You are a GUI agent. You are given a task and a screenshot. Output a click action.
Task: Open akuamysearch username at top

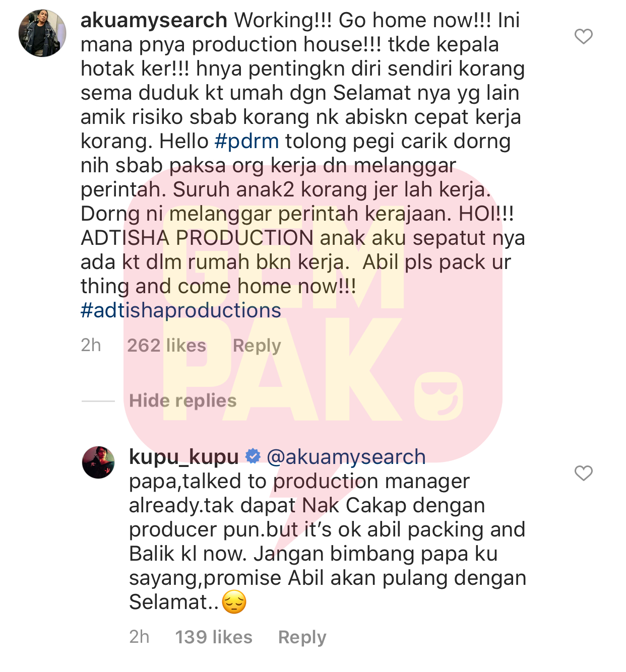tap(154, 20)
